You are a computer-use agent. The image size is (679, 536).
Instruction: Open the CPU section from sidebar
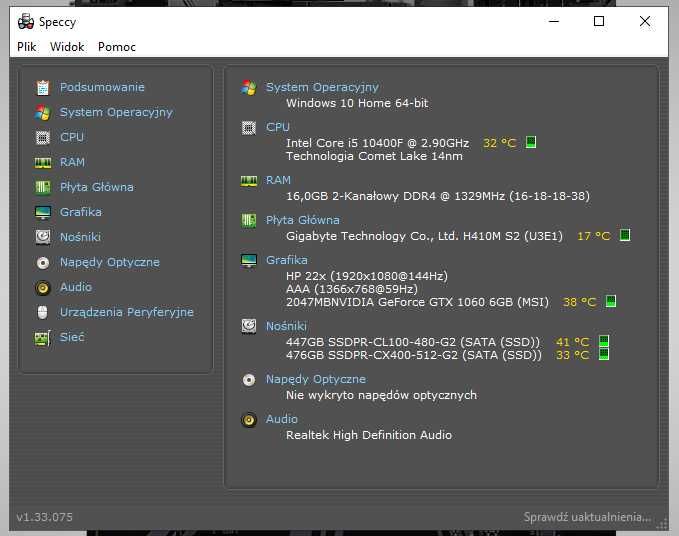click(72, 137)
